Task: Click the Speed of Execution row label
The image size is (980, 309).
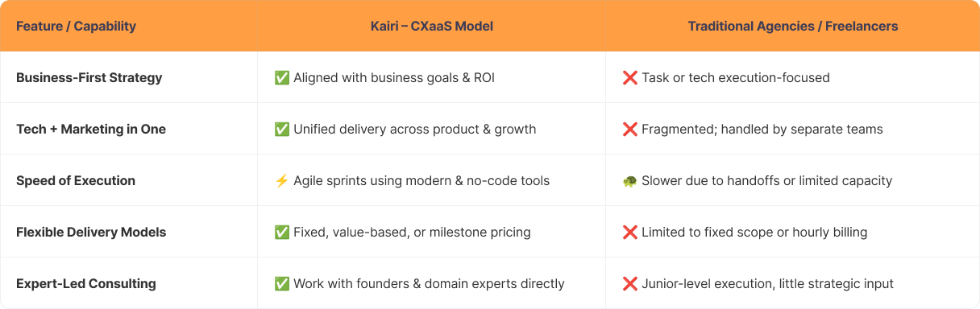Action: [x=76, y=181]
